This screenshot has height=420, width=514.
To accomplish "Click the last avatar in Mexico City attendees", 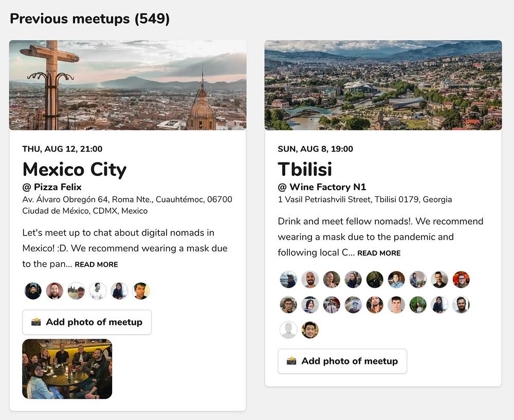I will 141,291.
